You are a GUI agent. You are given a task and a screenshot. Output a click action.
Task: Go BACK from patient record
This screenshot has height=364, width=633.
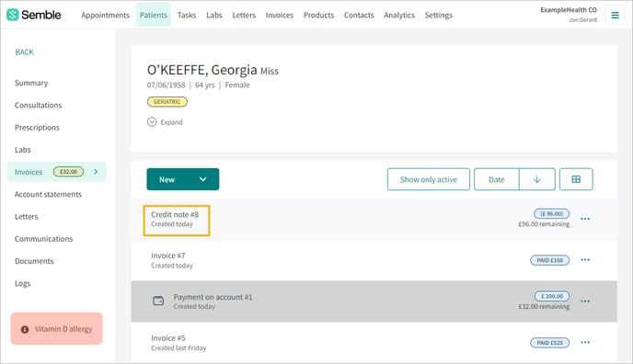coord(24,52)
